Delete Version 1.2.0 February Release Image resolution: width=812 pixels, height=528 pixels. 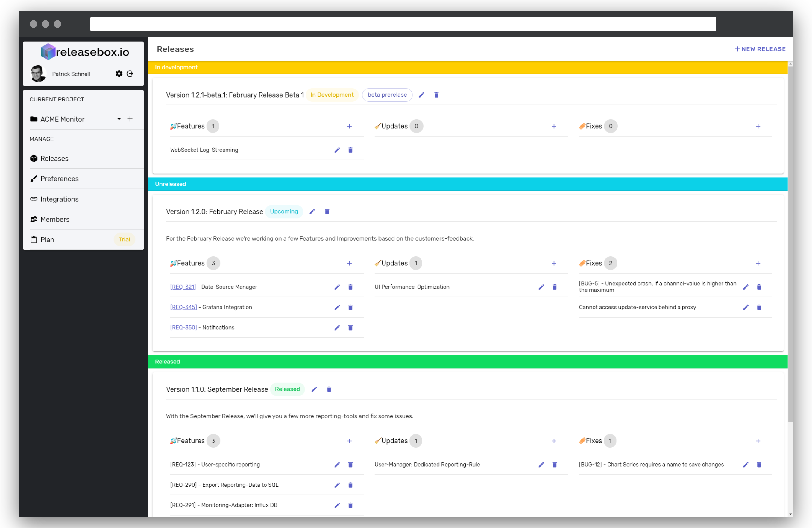tap(327, 212)
